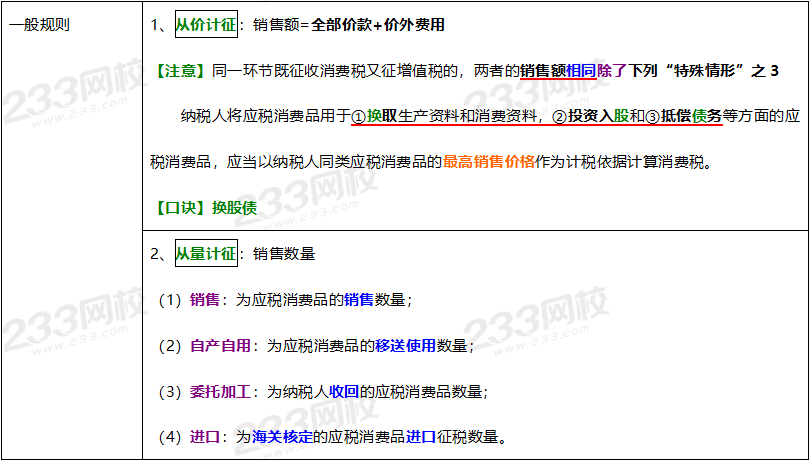Click the purple '除了' text
Image resolution: width=810 pixels, height=461 pixels.
612,71
